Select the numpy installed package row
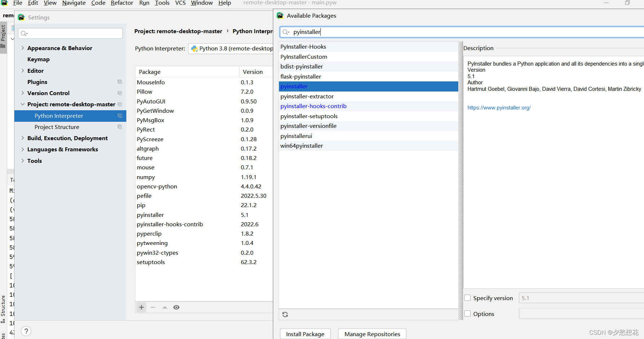 click(204, 177)
